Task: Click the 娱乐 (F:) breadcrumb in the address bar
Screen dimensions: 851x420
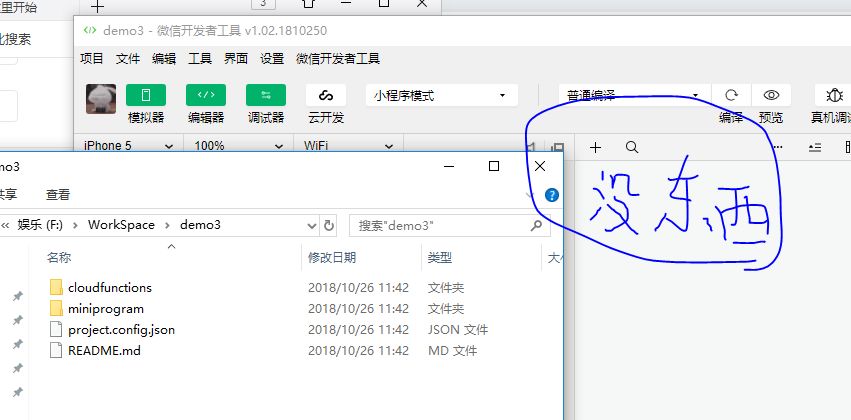Action: pyautogui.click(x=40, y=225)
